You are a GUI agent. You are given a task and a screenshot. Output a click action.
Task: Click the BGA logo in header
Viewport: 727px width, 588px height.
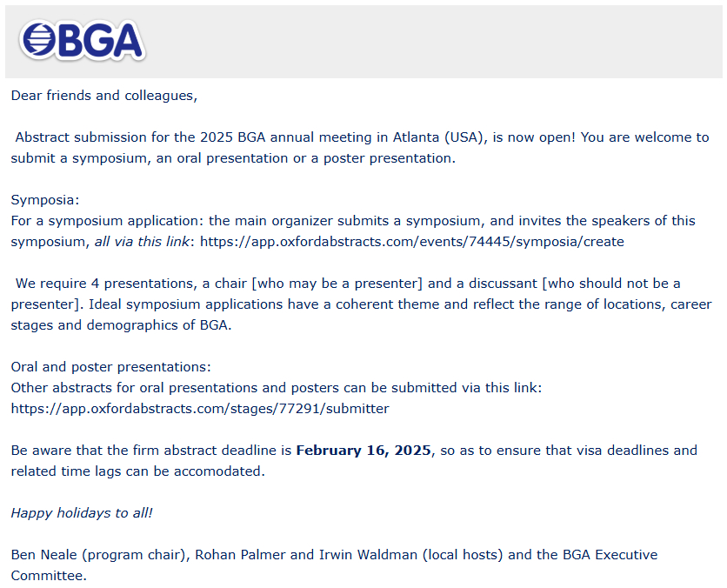83,41
